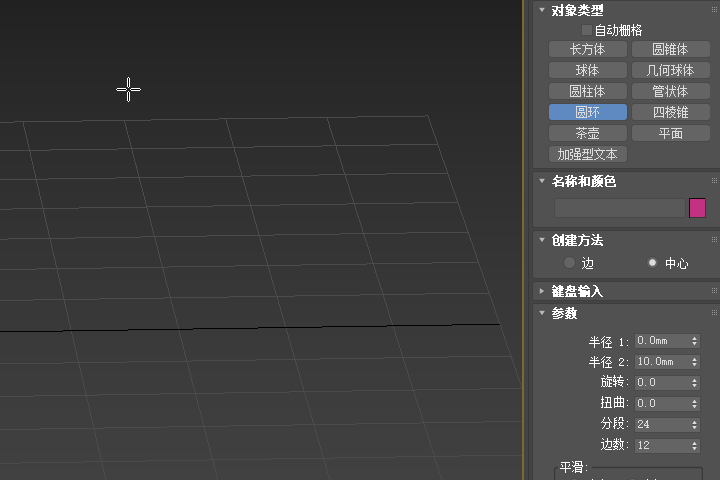Image resolution: width=720 pixels, height=480 pixels.
Task: Grab the 名称和颜色 rollout drag handle
Action: click(x=714, y=181)
